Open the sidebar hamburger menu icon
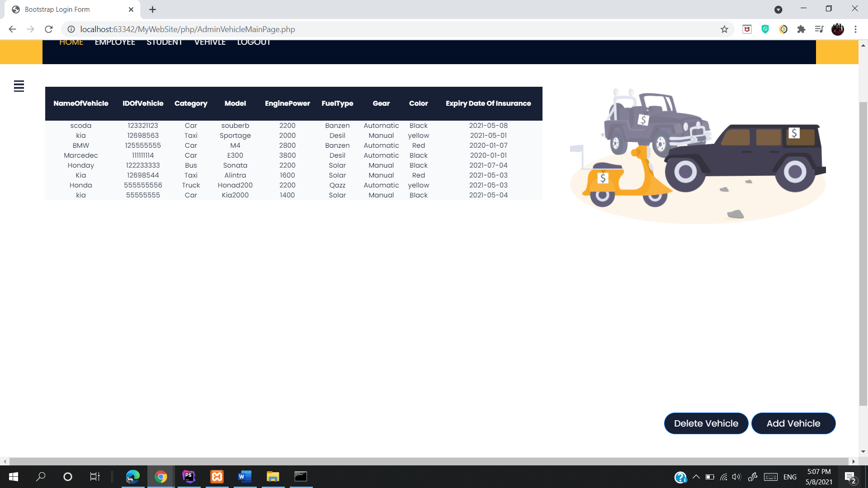Viewport: 868px width, 488px height. click(19, 86)
